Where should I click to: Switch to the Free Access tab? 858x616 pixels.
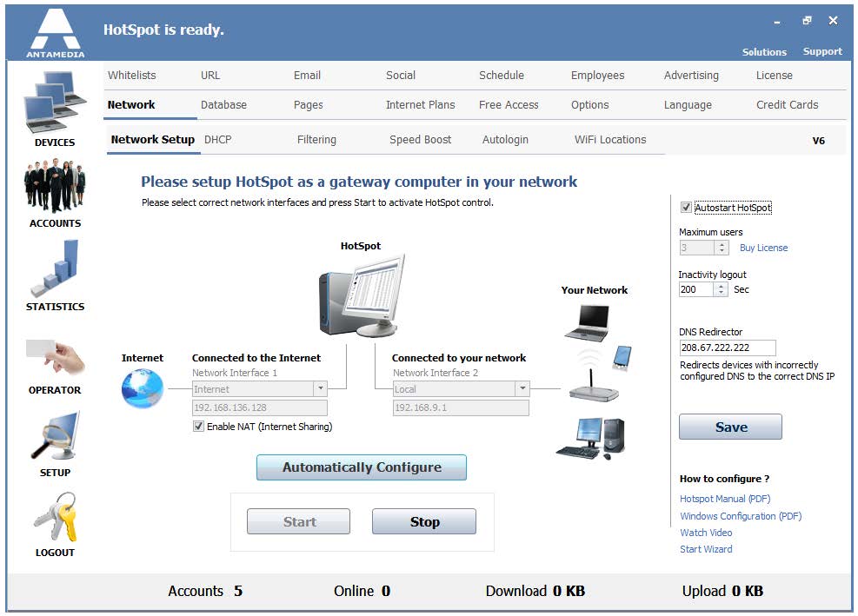point(509,105)
